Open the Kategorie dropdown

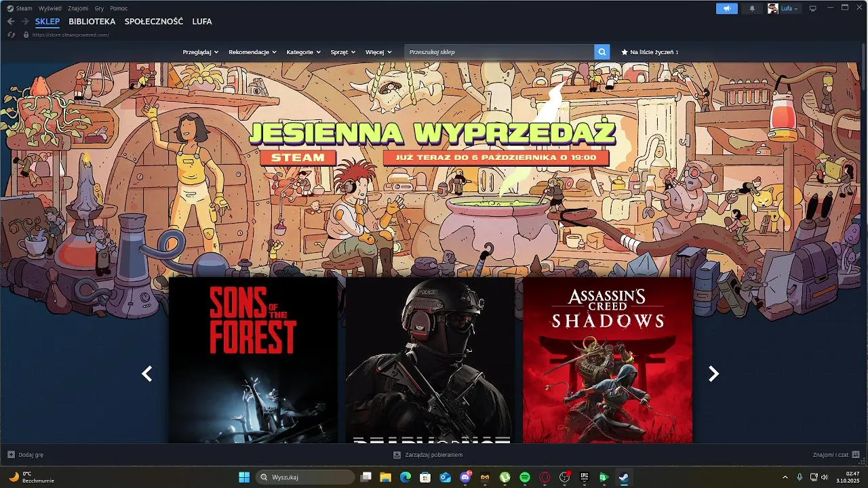(x=303, y=52)
